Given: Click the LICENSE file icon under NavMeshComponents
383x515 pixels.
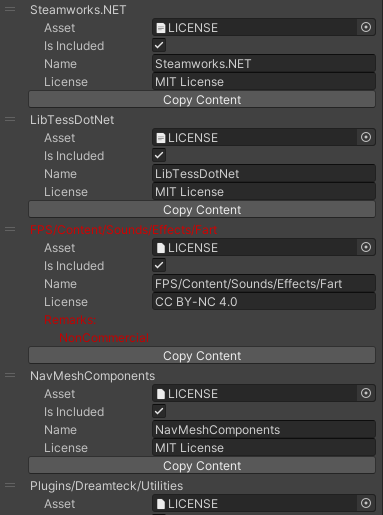Looking at the screenshot, I should tap(161, 394).
